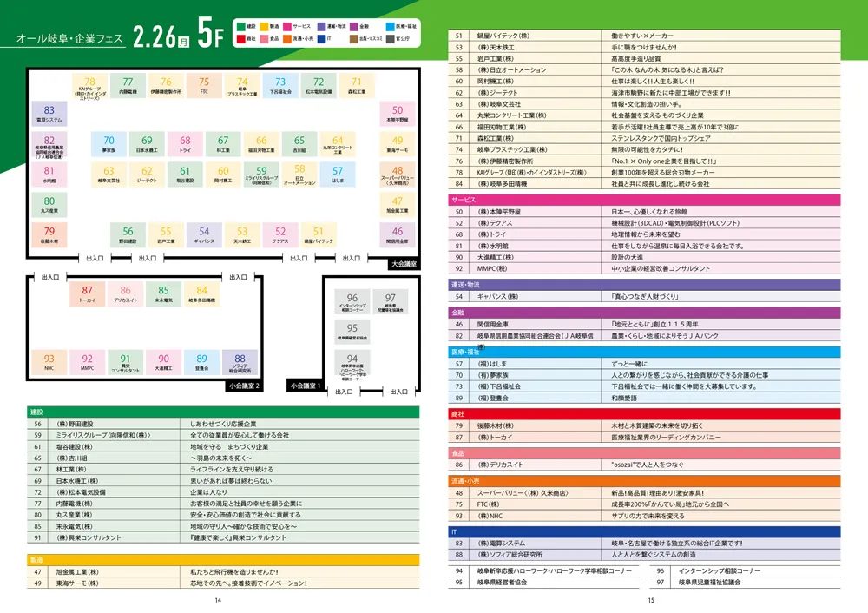Click booth 73 下呂福祉会 on the map

(280, 86)
